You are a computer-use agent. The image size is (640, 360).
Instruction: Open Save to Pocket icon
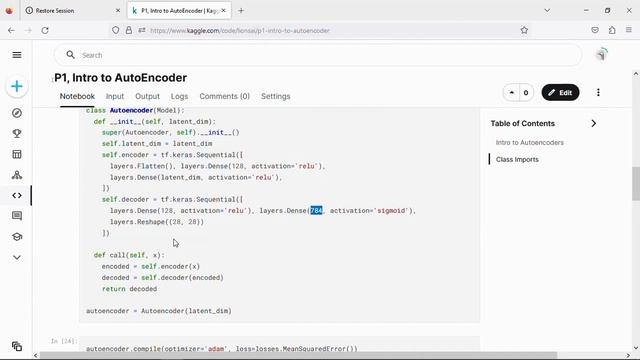click(x=595, y=30)
